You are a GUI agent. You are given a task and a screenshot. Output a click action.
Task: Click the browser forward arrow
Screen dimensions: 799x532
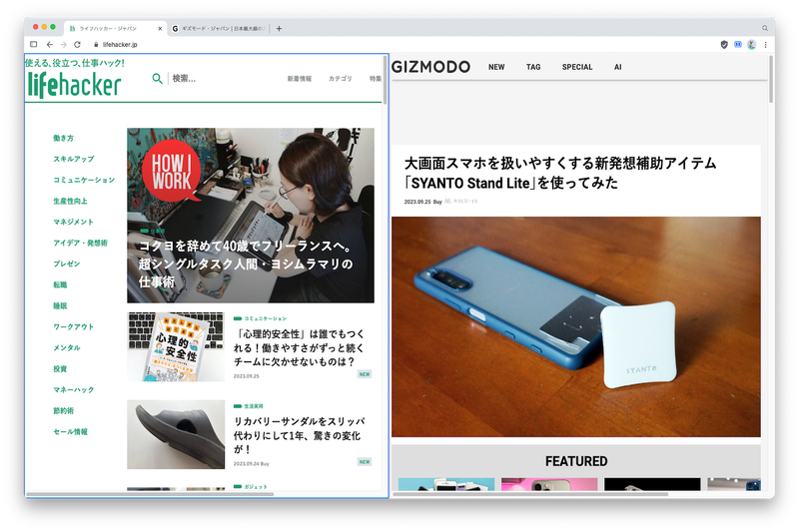click(63, 44)
